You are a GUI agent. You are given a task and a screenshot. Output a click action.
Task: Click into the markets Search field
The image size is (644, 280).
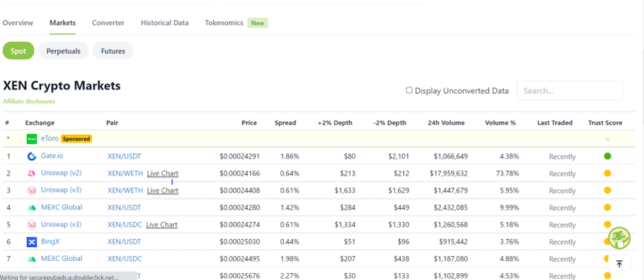click(569, 91)
